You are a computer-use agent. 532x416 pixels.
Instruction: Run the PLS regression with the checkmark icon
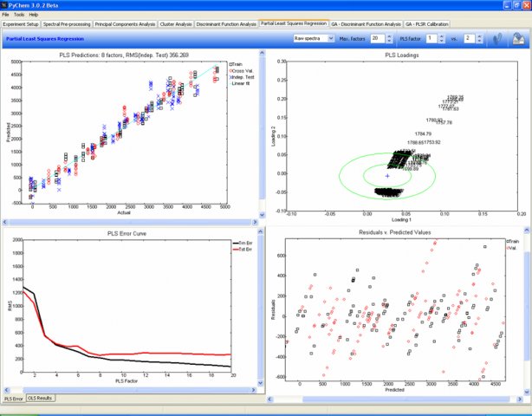[497, 39]
